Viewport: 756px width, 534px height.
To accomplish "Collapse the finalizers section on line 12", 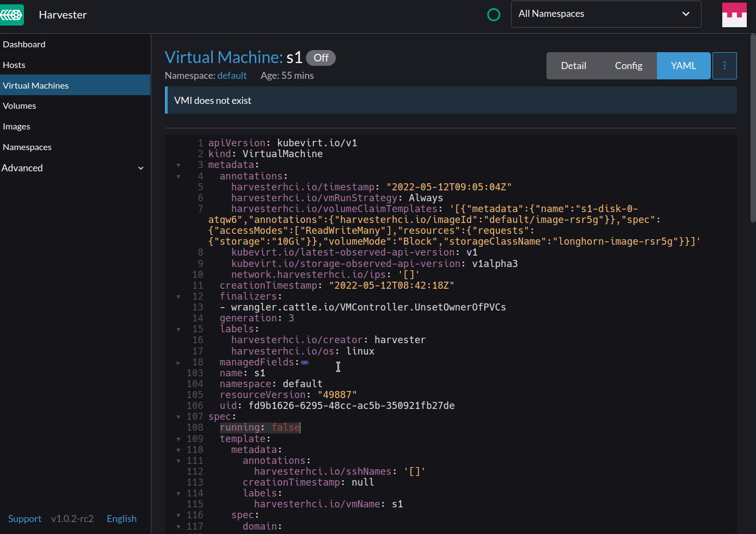I will pos(179,296).
